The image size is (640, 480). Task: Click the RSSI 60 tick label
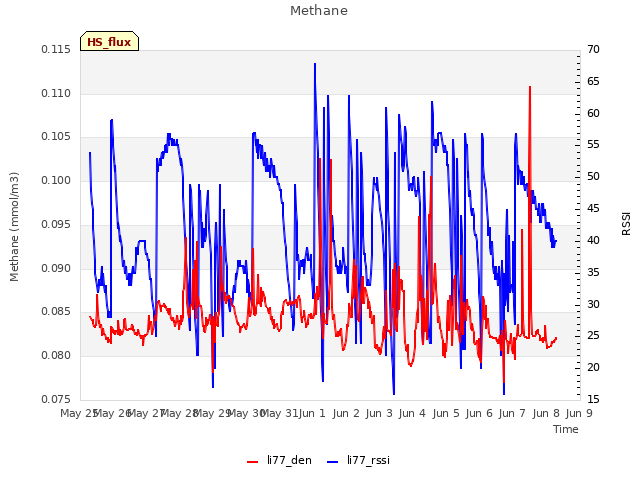coord(593,113)
